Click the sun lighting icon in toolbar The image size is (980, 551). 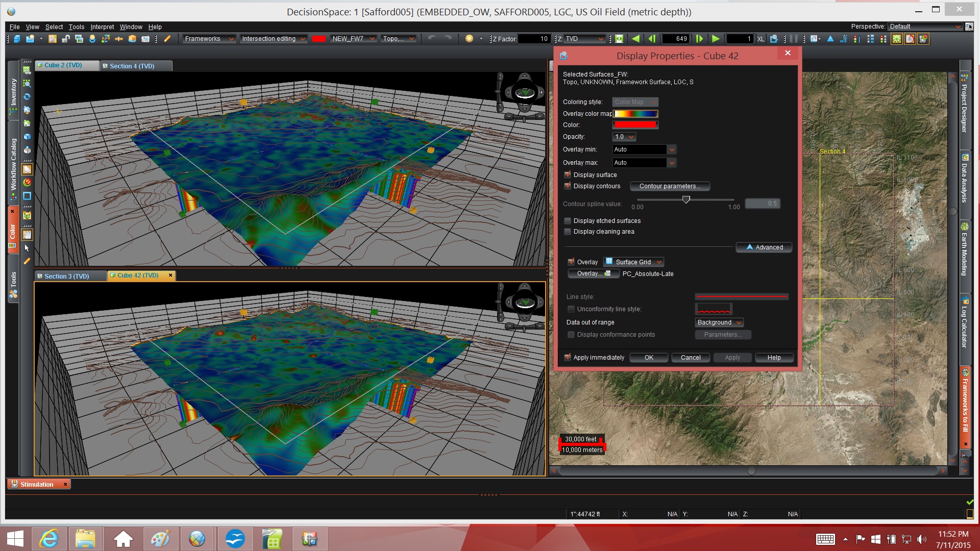[469, 38]
